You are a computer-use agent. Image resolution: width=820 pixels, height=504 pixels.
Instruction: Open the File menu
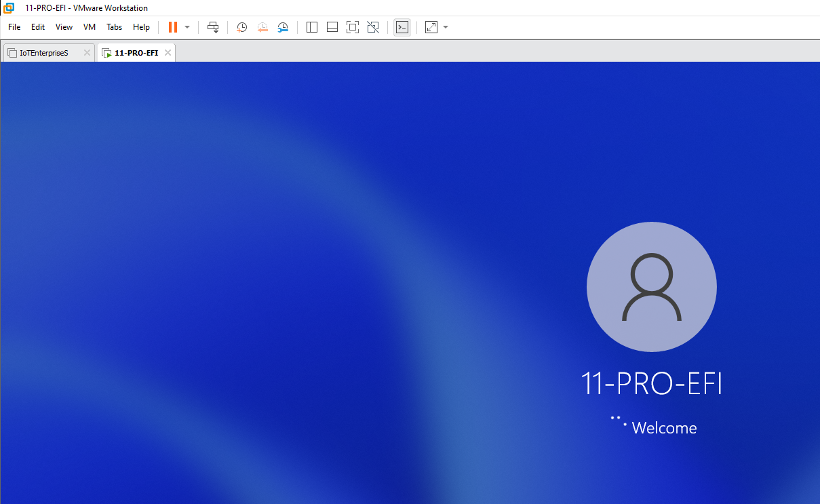[x=14, y=27]
